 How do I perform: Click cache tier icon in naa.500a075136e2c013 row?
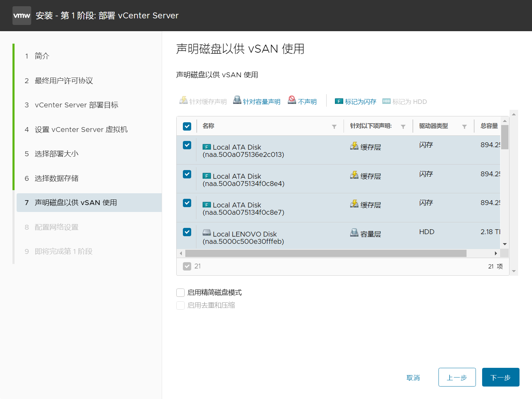pyautogui.click(x=354, y=146)
